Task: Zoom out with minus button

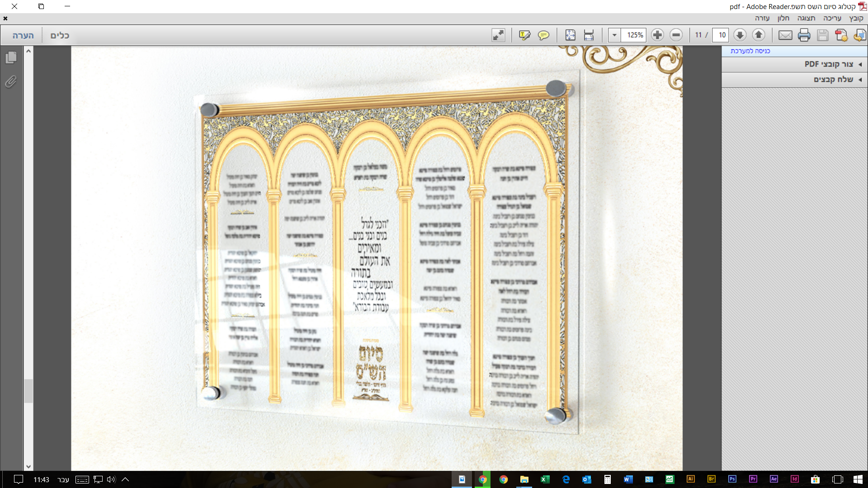Action: (676, 35)
